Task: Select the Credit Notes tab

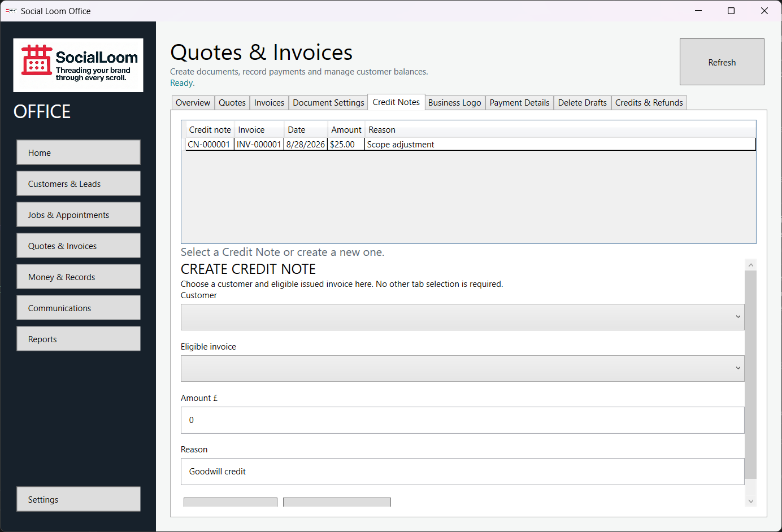Action: [396, 102]
